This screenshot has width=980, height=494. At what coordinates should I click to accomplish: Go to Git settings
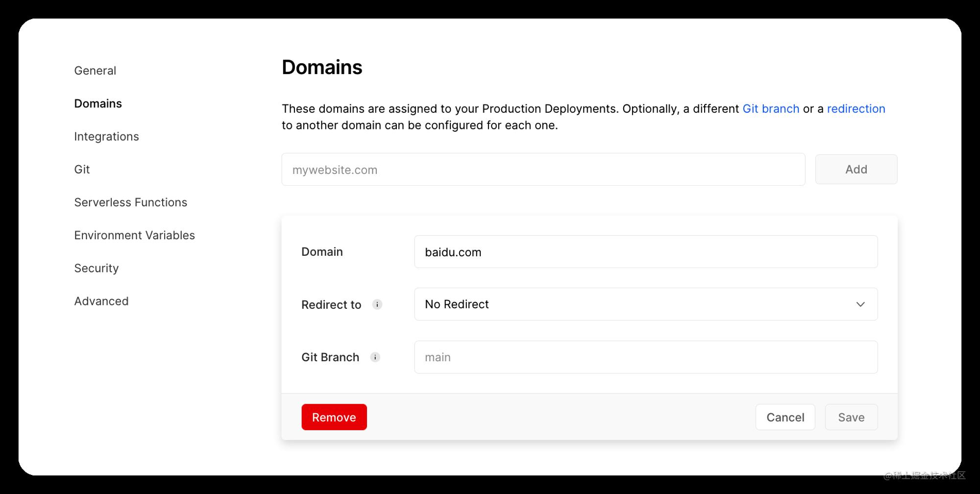(x=81, y=169)
